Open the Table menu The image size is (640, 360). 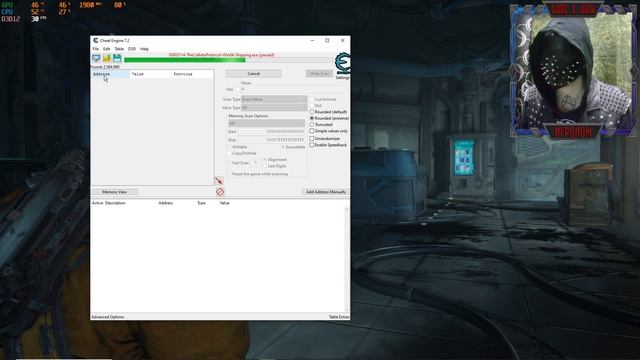119,49
